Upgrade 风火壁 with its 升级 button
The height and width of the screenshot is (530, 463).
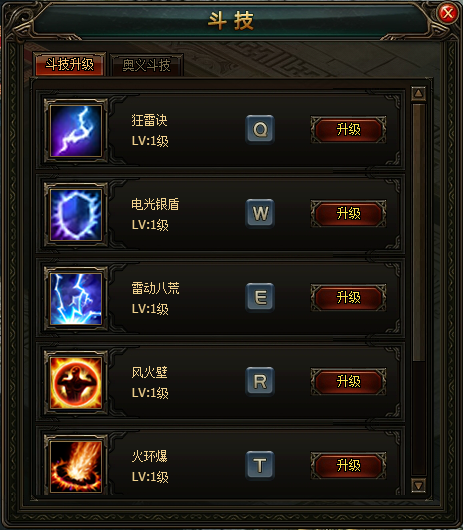(x=348, y=381)
